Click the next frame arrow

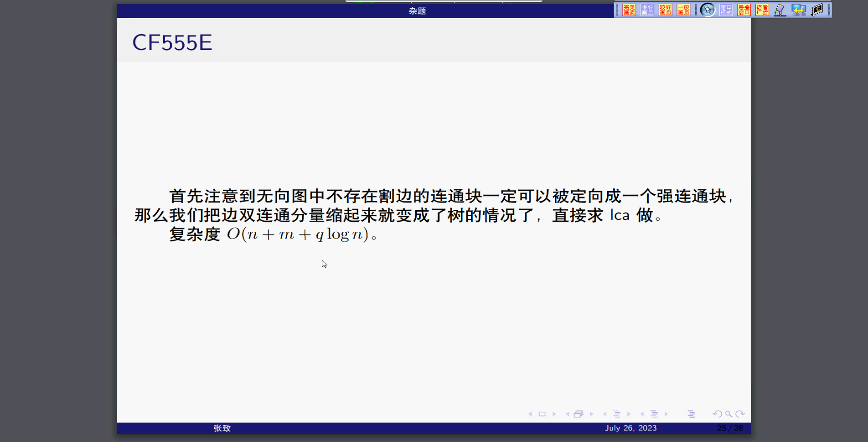[592, 414]
